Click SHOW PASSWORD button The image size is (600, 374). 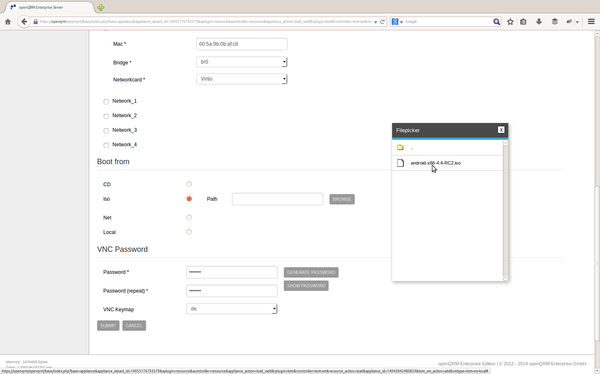306,286
